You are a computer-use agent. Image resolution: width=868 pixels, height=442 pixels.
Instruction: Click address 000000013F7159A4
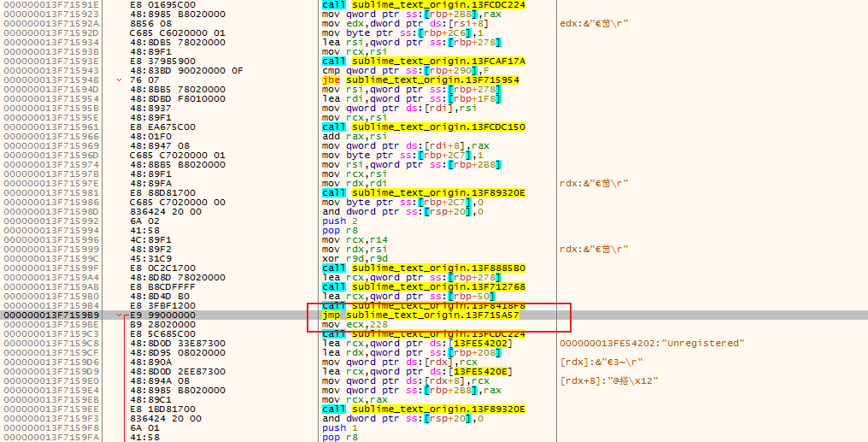click(x=51, y=278)
